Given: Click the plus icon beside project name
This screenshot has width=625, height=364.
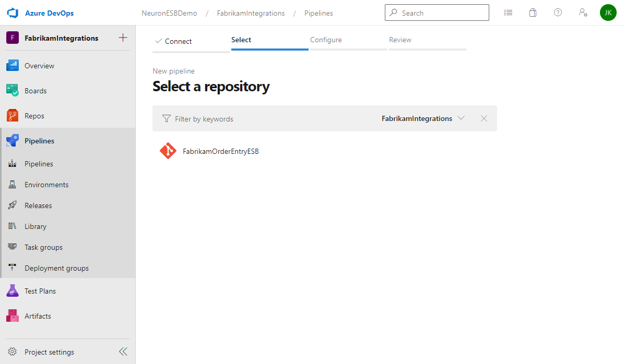Looking at the screenshot, I should point(123,38).
